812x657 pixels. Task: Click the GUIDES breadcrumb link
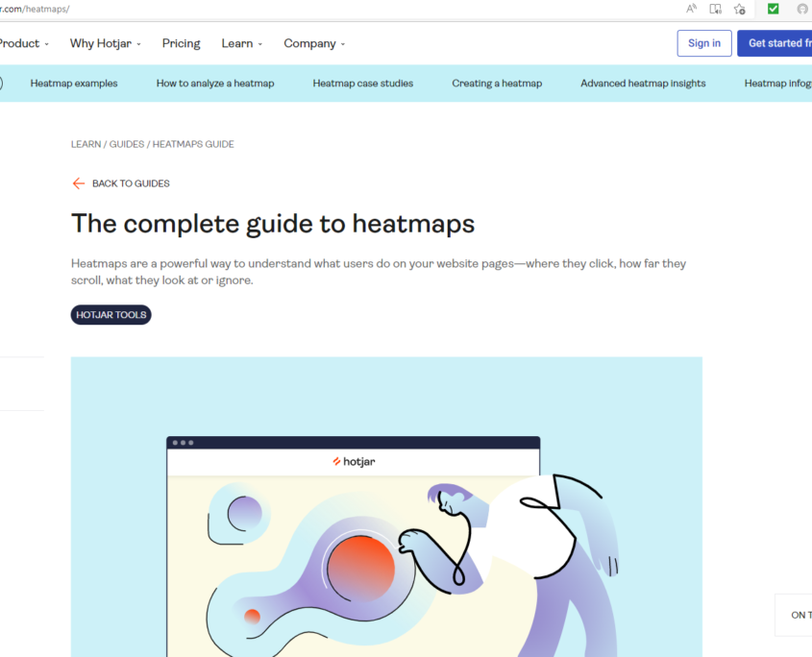coord(126,144)
